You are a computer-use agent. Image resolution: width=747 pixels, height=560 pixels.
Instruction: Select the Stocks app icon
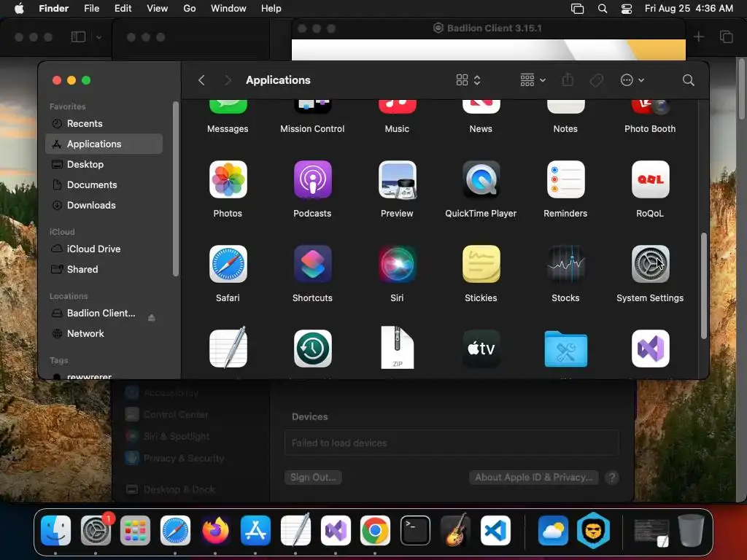point(565,264)
